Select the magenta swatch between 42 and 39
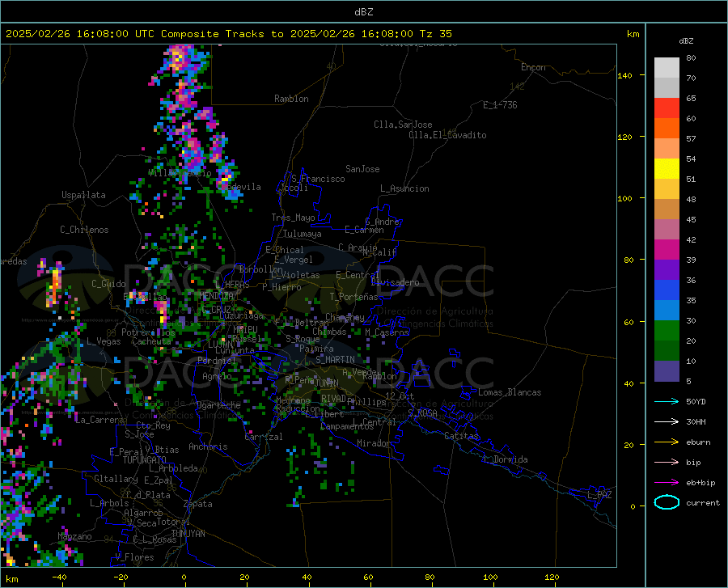 667,250
